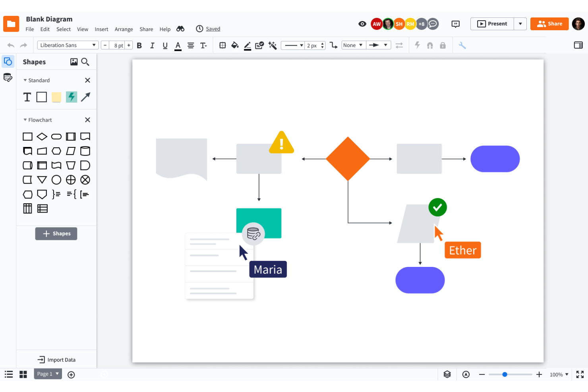Click the magic wand theme icon
588x392 pixels.
coord(273,45)
